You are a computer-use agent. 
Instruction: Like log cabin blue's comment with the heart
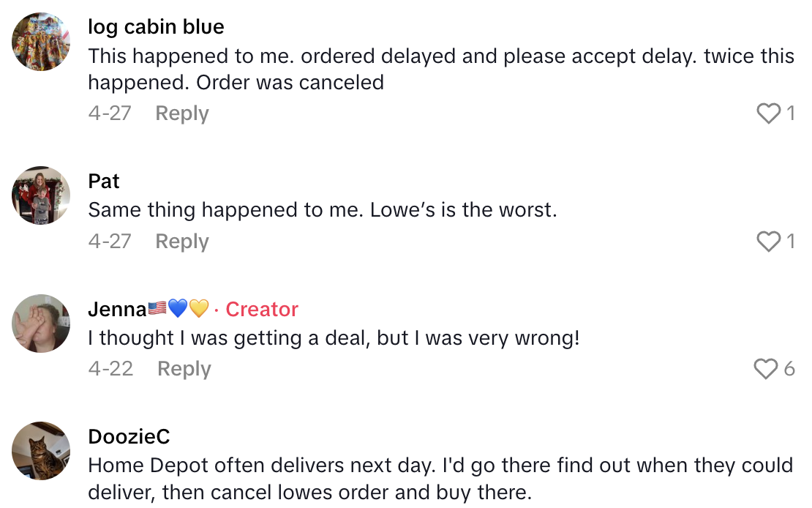click(768, 113)
